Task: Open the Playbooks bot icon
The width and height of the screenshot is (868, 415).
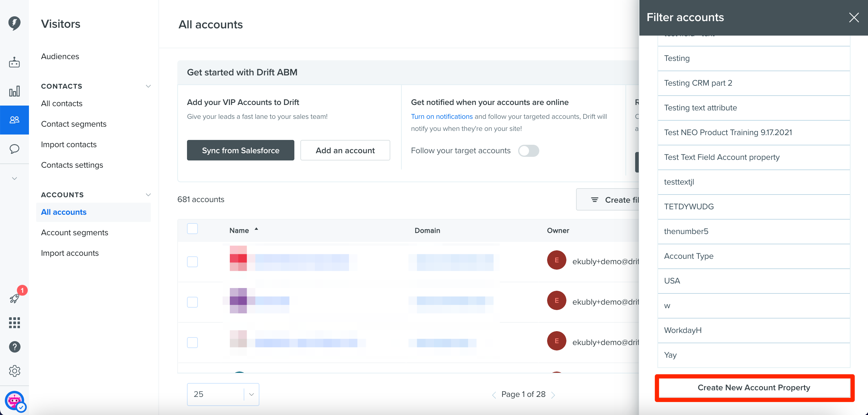Action: point(14,63)
